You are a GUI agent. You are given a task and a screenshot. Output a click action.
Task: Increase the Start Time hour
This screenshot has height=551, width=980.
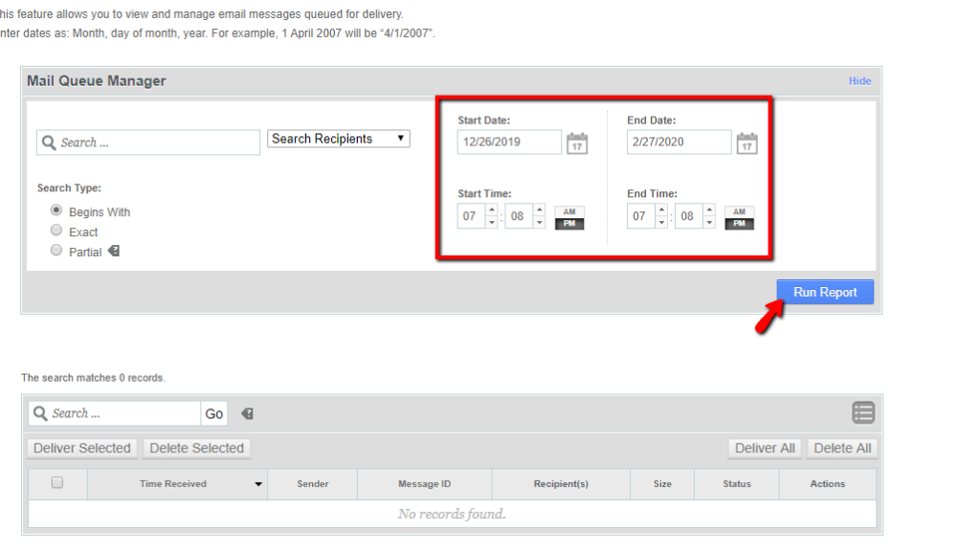click(x=492, y=209)
